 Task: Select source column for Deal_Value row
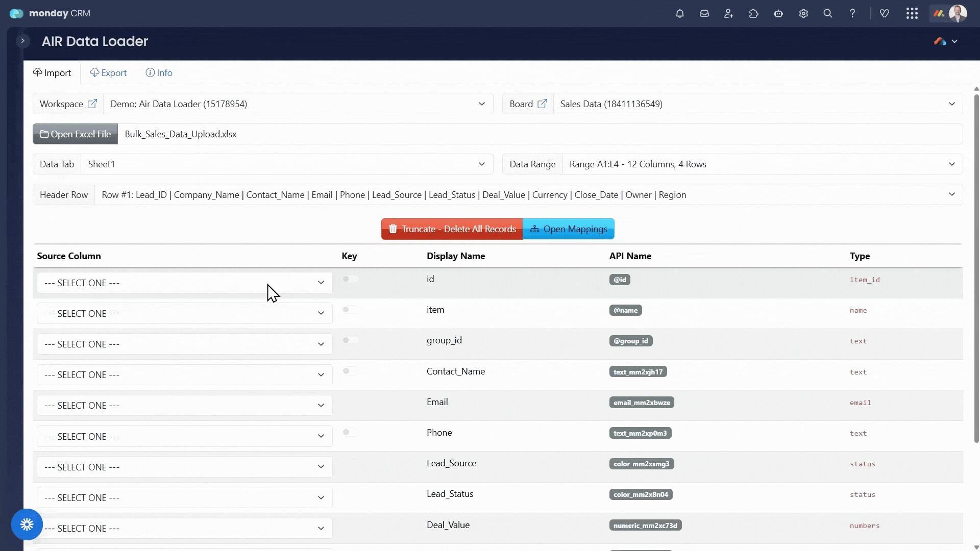click(185, 528)
